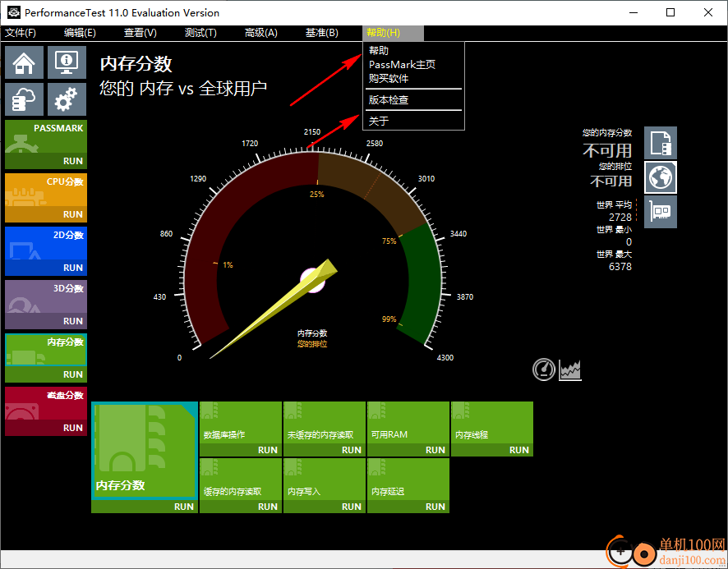The image size is (728, 569).
Task: Click the 您的 内存 vs 全球用户 subtitle
Action: coord(183,88)
